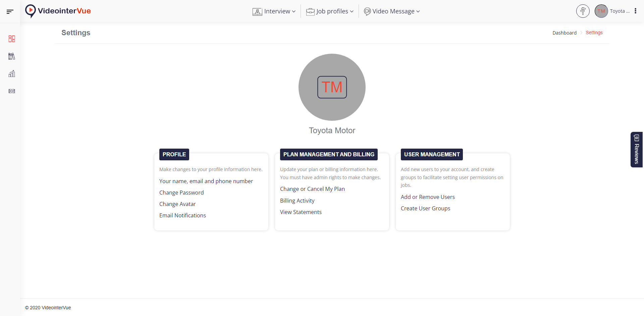644x316 pixels.
Task: Go to Dashboard breadcrumb
Action: tap(565, 33)
